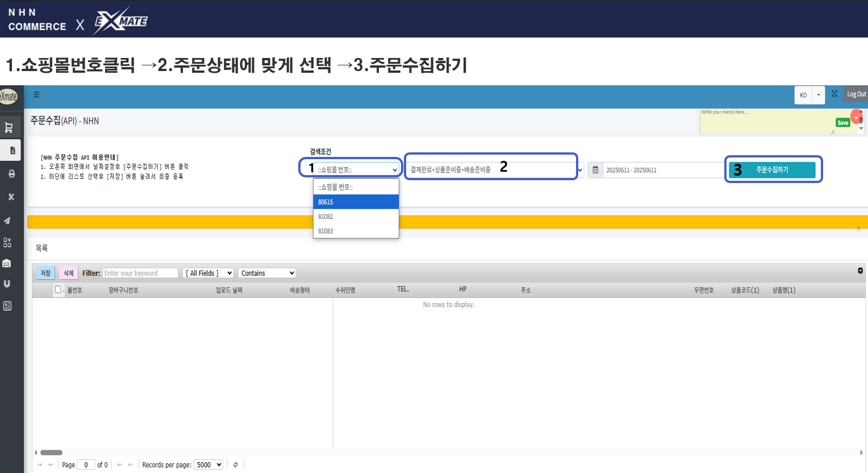Open the All Fields filter dropdown
This screenshot has height=473, width=868.
[x=208, y=273]
